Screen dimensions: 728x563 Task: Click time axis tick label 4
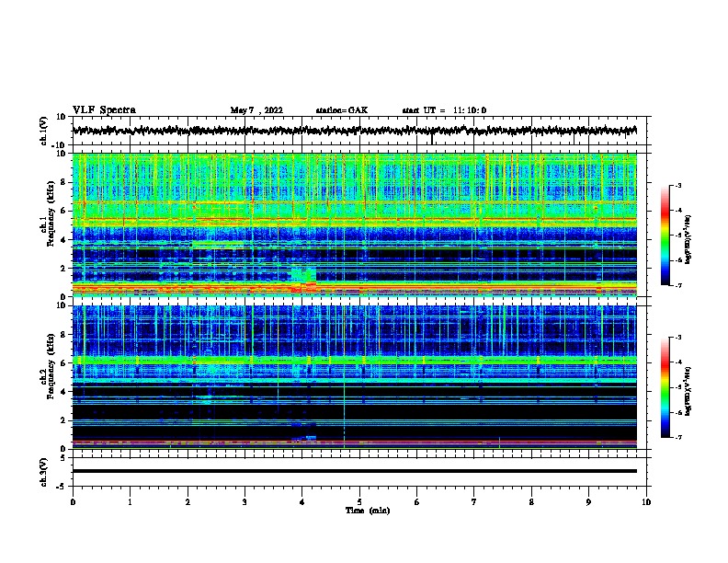tap(302, 502)
